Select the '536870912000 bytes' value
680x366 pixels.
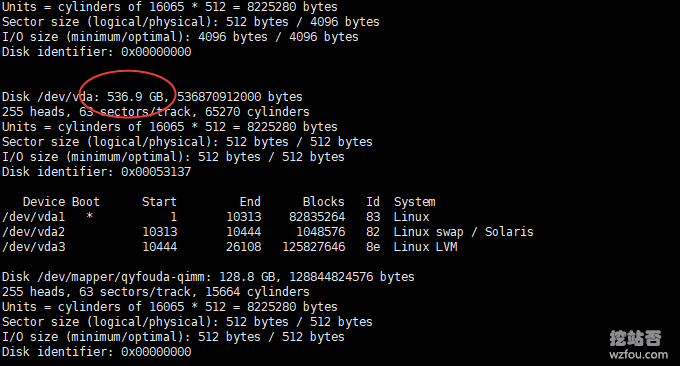click(x=239, y=97)
